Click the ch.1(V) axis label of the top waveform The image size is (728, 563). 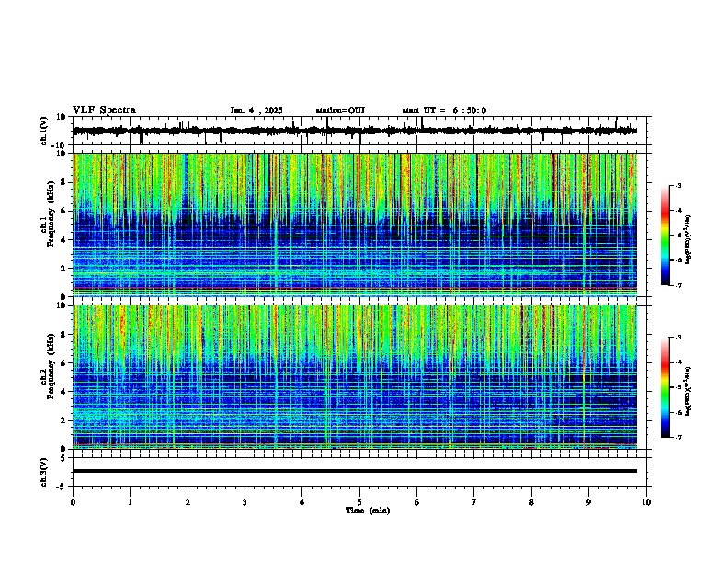point(44,131)
